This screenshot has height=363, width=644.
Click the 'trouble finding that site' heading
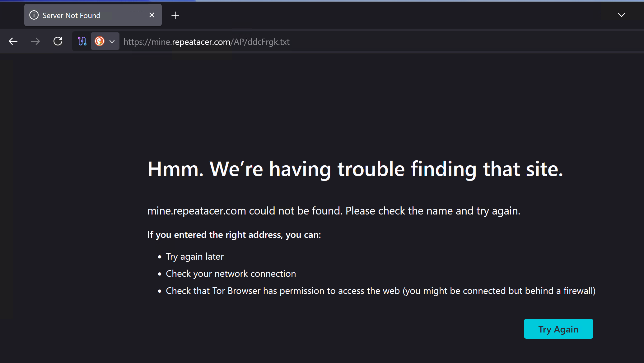coord(355,169)
